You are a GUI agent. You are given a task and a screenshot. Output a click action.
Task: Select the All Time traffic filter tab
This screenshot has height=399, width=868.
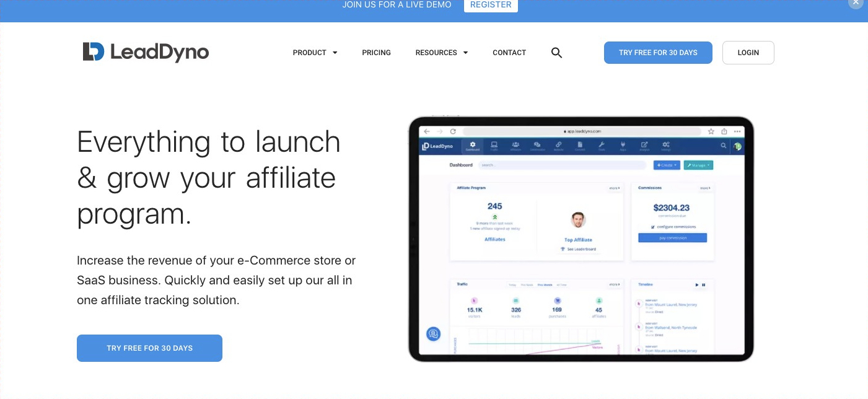click(x=561, y=285)
